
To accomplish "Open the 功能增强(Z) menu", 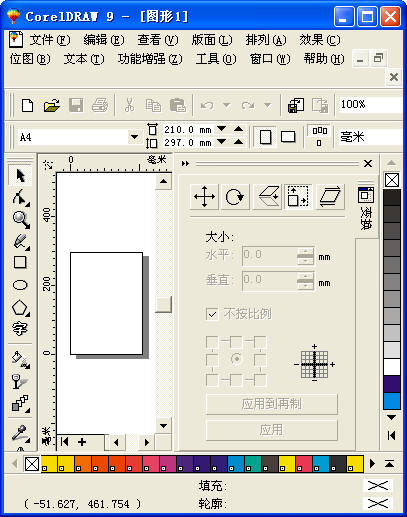I will click(x=150, y=59).
